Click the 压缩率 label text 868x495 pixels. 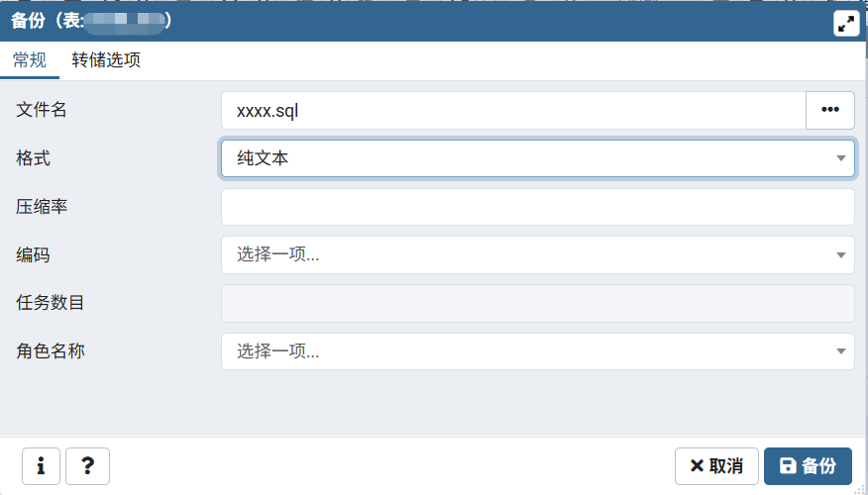[x=42, y=207]
